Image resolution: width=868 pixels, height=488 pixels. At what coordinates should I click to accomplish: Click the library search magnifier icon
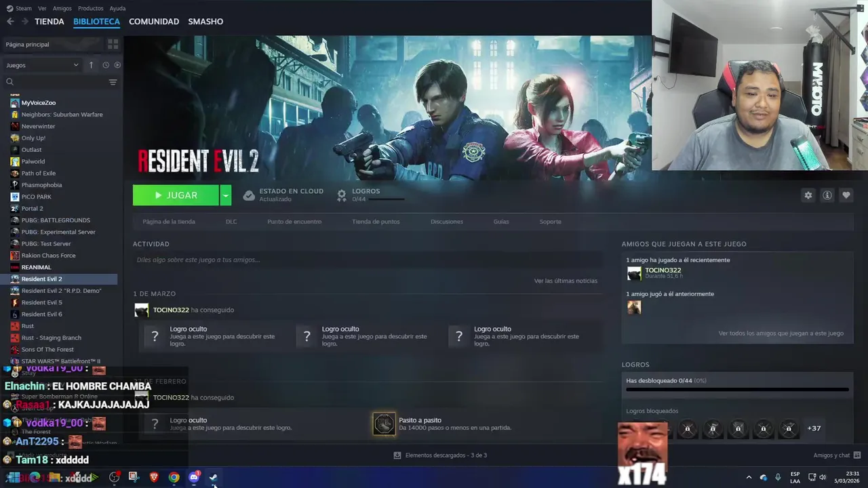(x=9, y=82)
